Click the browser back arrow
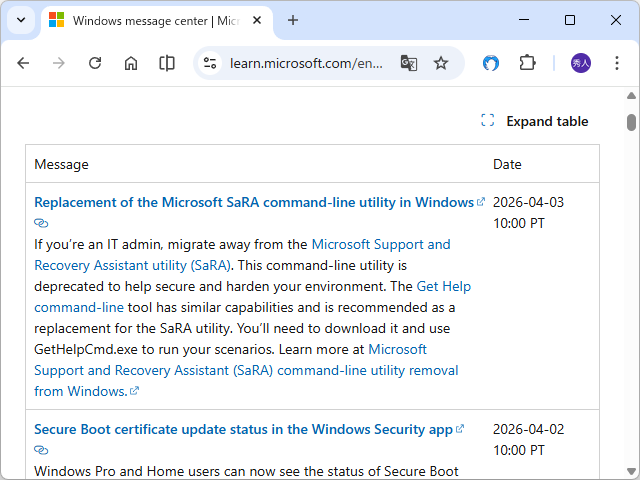Viewport: 640px width, 480px height. pyautogui.click(x=23, y=63)
